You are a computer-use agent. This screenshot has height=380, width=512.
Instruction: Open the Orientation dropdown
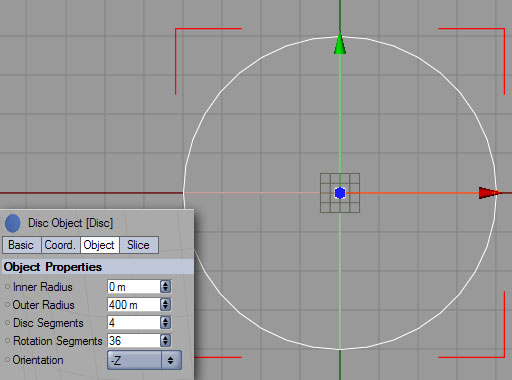[144, 360]
